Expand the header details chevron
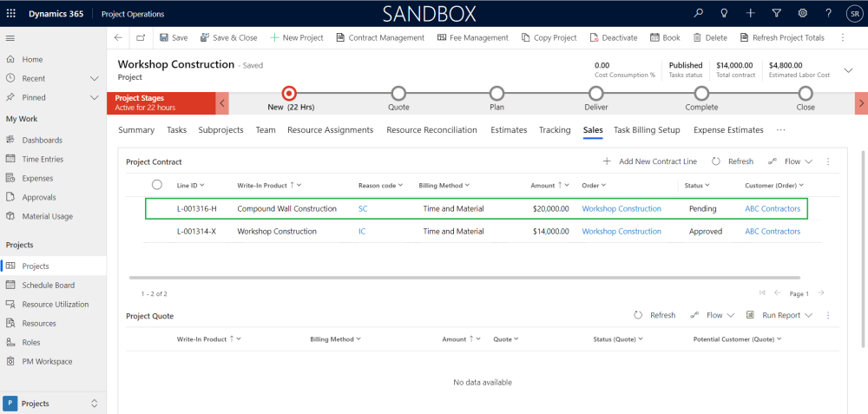 coord(848,70)
